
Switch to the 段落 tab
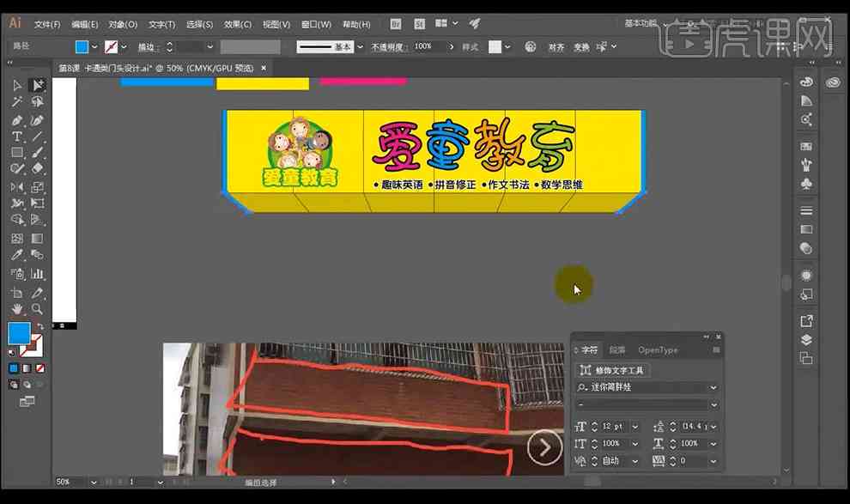click(617, 350)
